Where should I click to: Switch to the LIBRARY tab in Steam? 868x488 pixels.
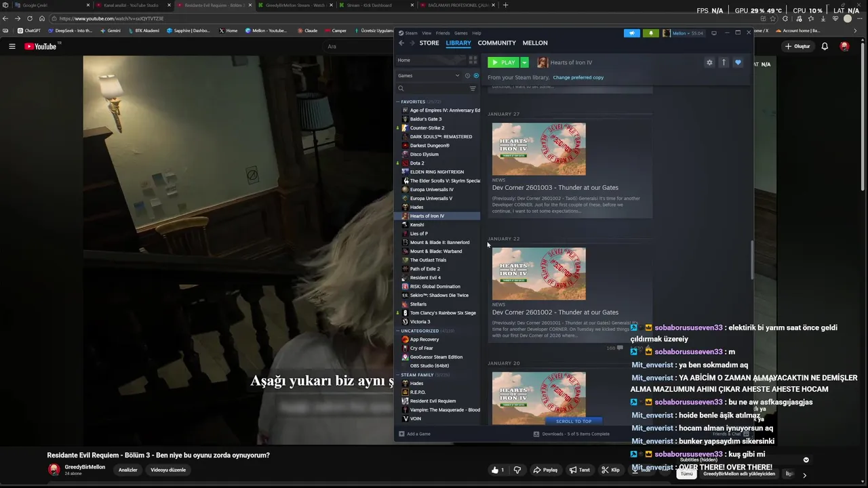pos(458,43)
